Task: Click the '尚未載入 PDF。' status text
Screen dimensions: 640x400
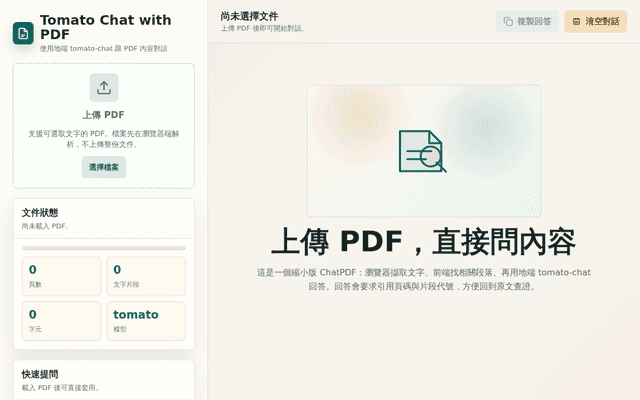Action: (45, 226)
